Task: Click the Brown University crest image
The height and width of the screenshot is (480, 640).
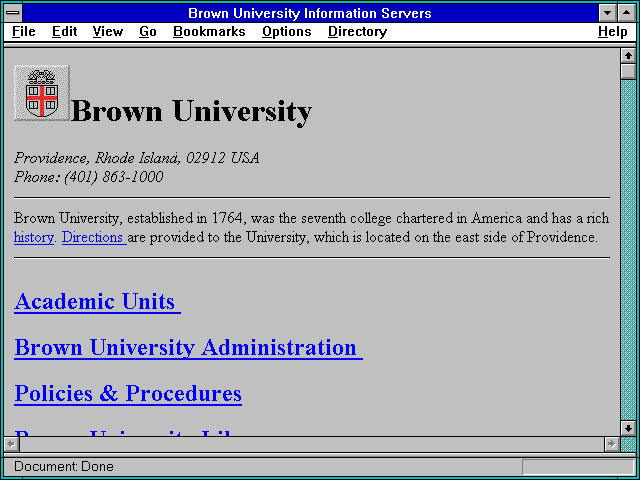Action: point(42,93)
